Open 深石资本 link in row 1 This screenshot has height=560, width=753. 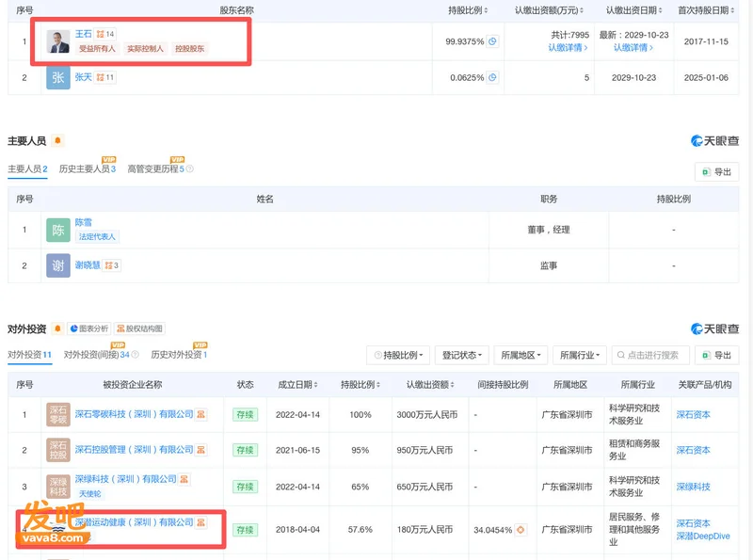coord(693,414)
